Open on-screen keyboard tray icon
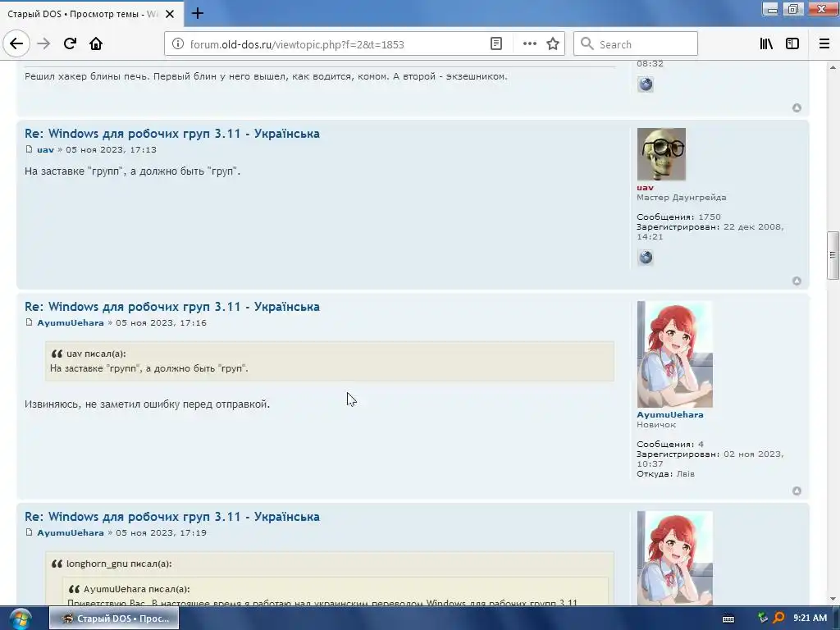The height and width of the screenshot is (630, 840). [x=728, y=619]
